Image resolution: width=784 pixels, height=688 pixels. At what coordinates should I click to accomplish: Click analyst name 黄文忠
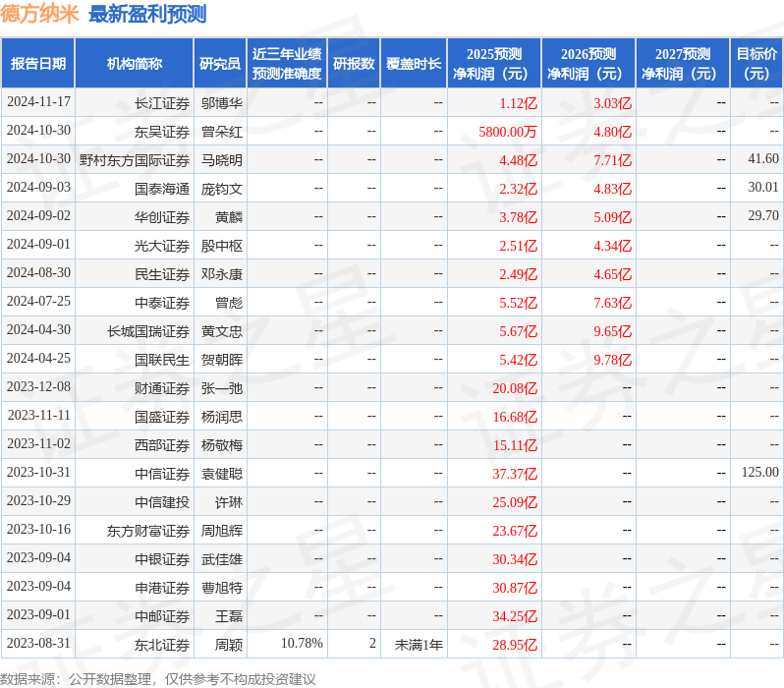[221, 332]
